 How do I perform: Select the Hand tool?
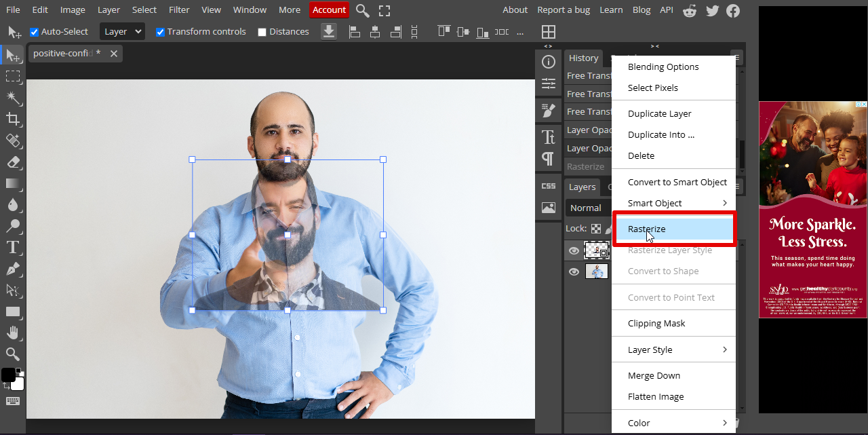[13, 333]
